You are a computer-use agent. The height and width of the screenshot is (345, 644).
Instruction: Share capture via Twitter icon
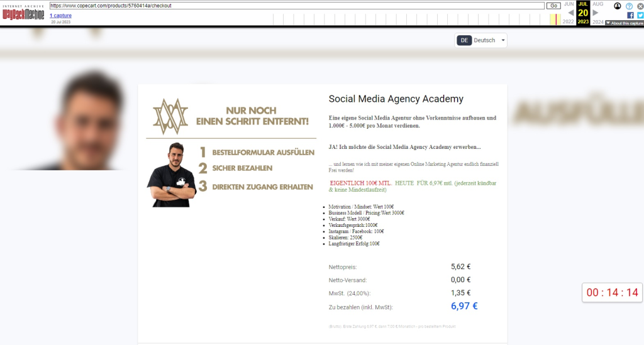[640, 15]
